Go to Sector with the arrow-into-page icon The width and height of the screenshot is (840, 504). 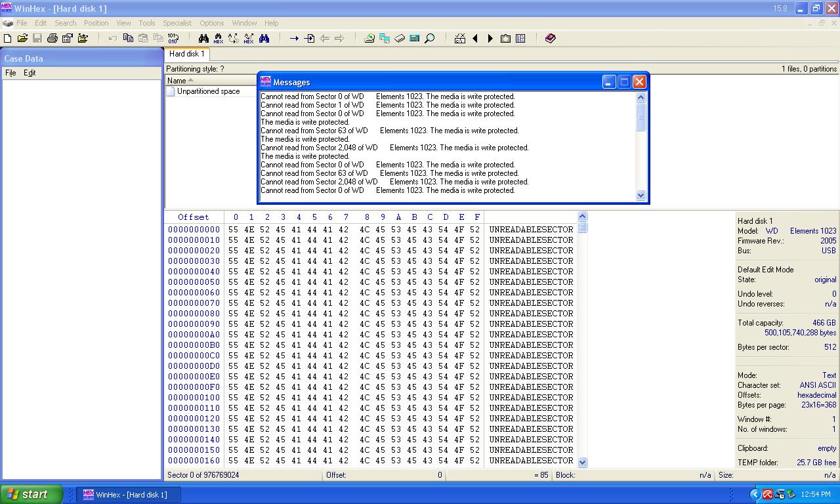pos(309,39)
